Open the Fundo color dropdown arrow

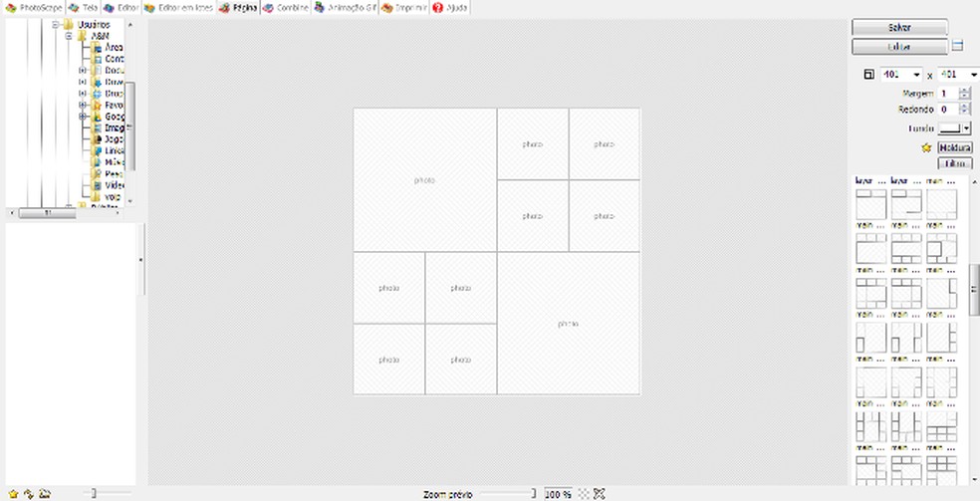tap(967, 128)
